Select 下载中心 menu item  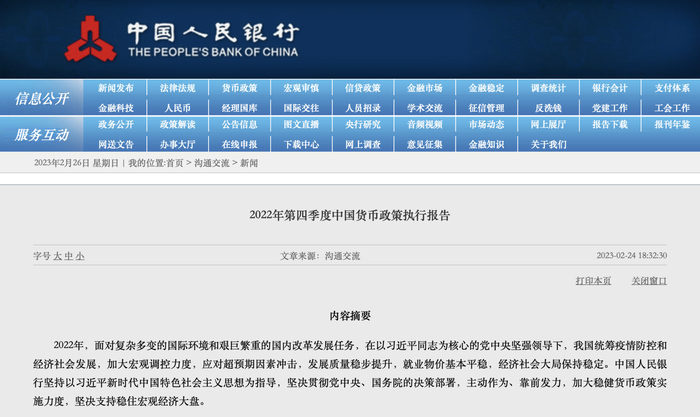(301, 144)
